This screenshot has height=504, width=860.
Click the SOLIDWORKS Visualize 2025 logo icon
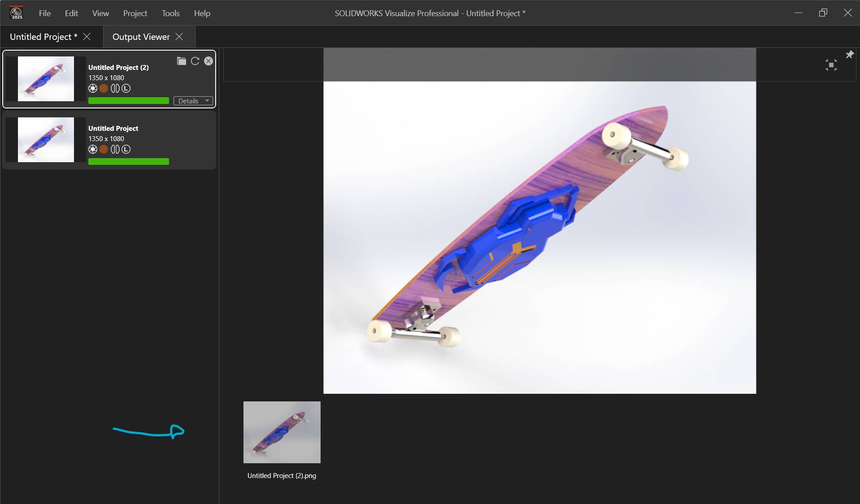pyautogui.click(x=16, y=13)
